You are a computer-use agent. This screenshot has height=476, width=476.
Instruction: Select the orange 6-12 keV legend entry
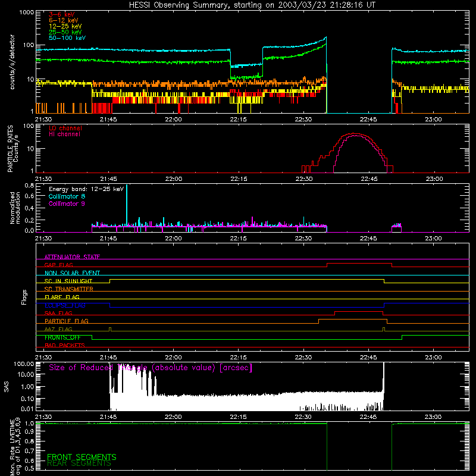[64, 20]
